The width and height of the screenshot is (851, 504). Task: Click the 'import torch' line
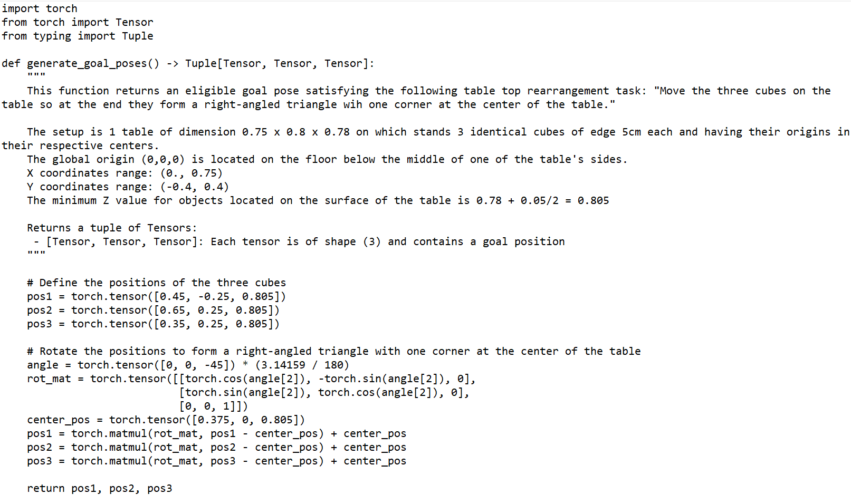coord(40,8)
